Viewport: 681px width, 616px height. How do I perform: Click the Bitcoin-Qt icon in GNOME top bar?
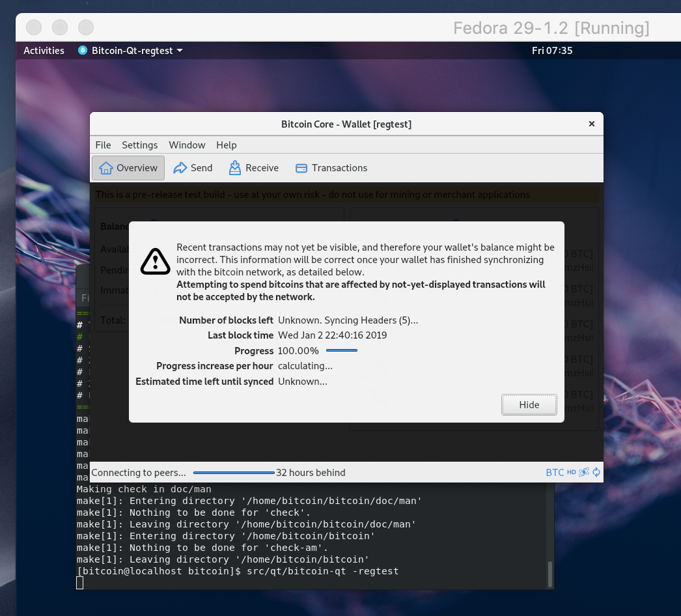click(x=83, y=50)
